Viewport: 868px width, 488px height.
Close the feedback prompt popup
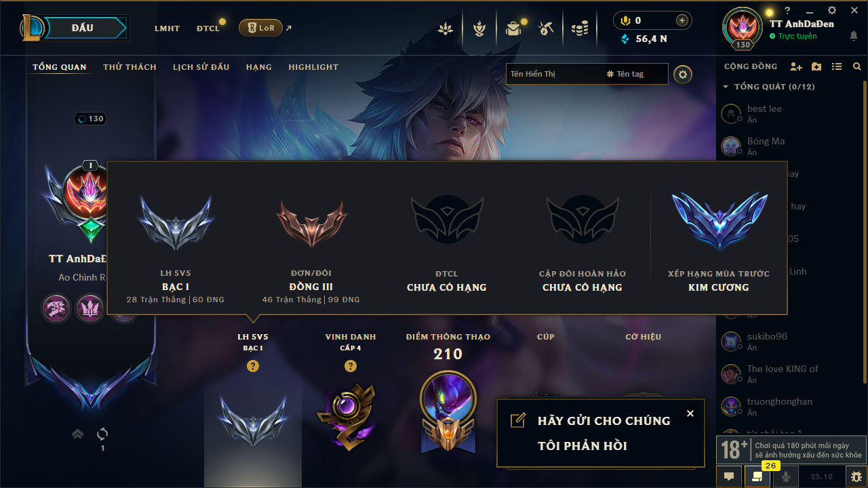690,413
